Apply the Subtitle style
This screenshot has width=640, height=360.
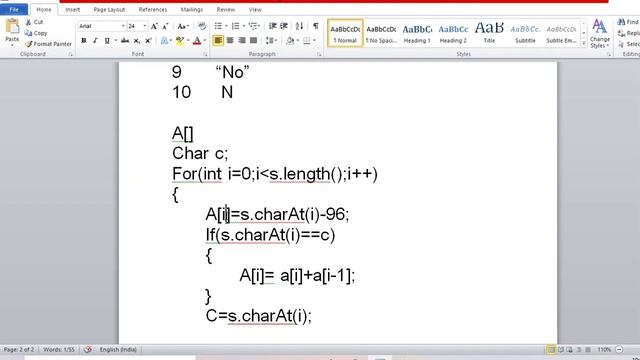point(525,33)
